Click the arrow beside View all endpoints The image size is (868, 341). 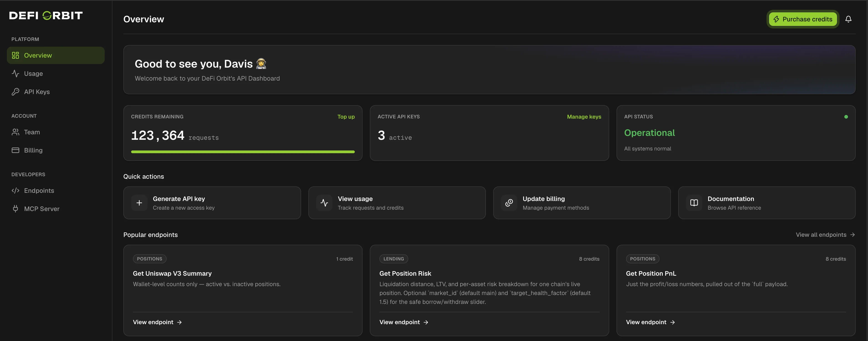point(853,235)
